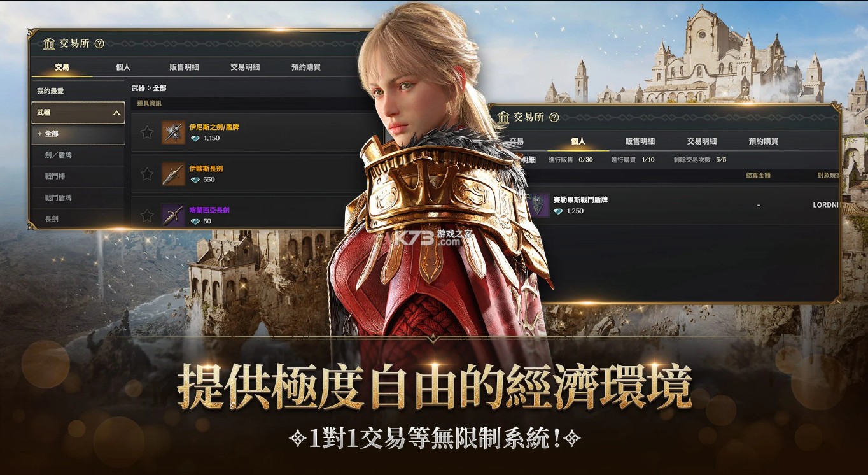Click the 道具資訊 column header

[x=149, y=103]
